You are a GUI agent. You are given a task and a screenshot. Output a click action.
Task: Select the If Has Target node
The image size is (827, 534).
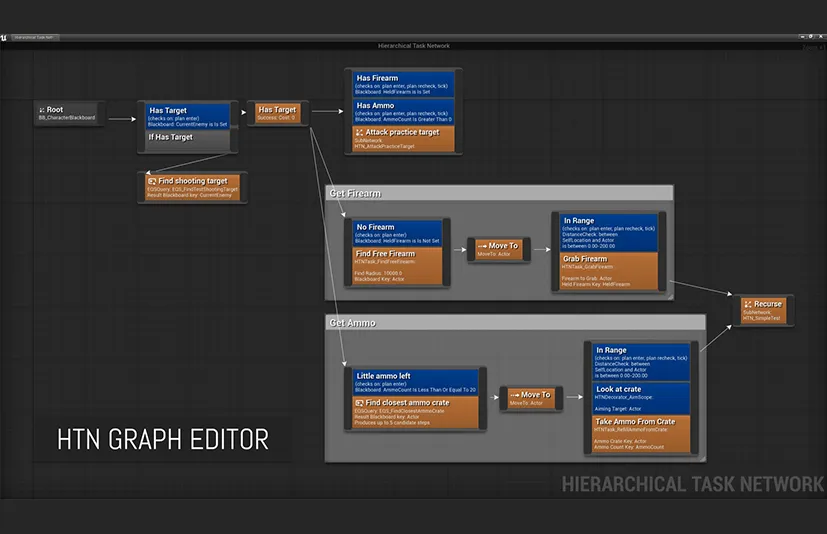coord(188,140)
